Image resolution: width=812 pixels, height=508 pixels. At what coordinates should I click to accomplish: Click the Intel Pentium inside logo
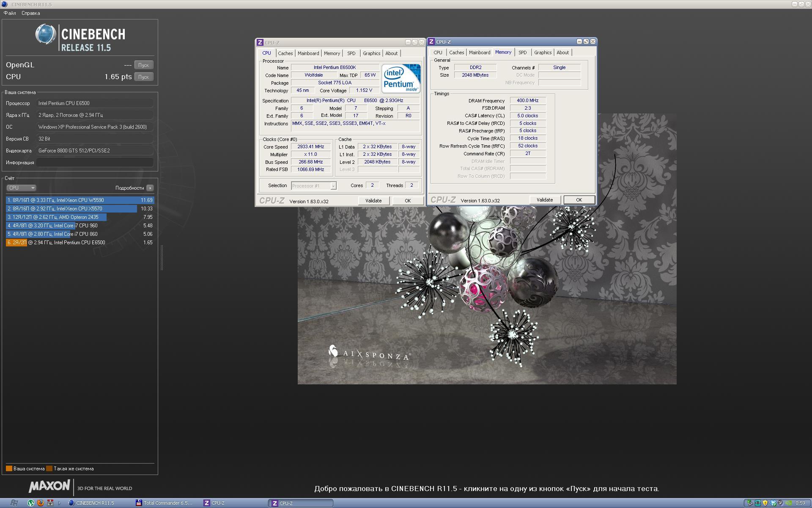[x=401, y=78]
